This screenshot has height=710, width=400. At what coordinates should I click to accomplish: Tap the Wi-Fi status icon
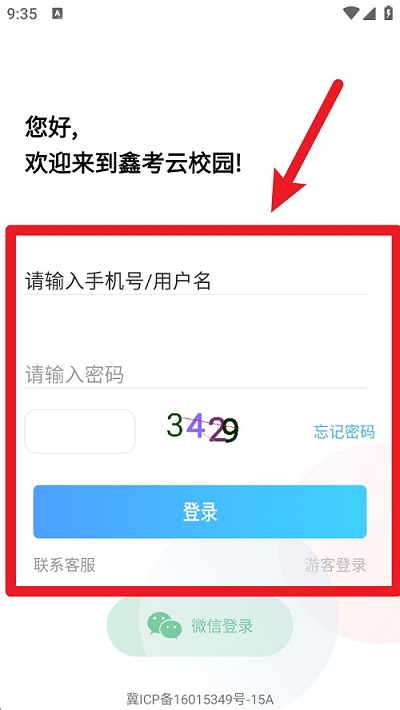tap(351, 14)
